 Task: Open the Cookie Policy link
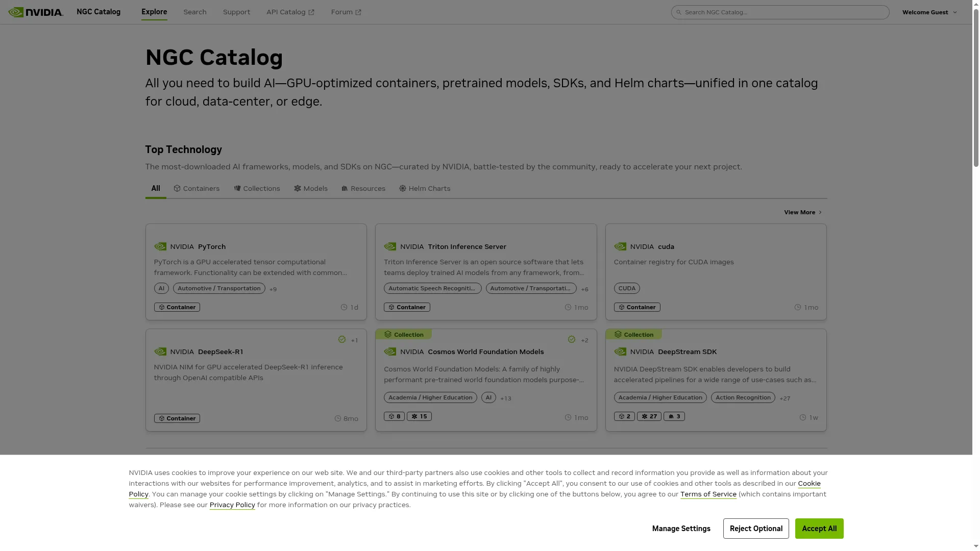810,484
